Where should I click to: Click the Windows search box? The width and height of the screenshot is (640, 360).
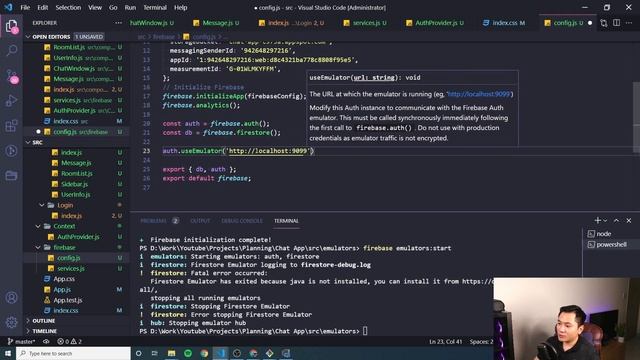point(73,353)
